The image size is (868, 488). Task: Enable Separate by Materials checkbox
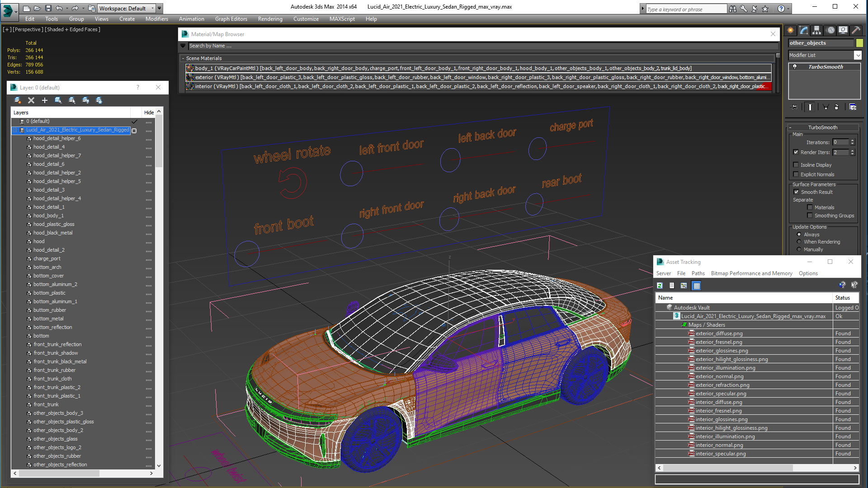(x=810, y=207)
